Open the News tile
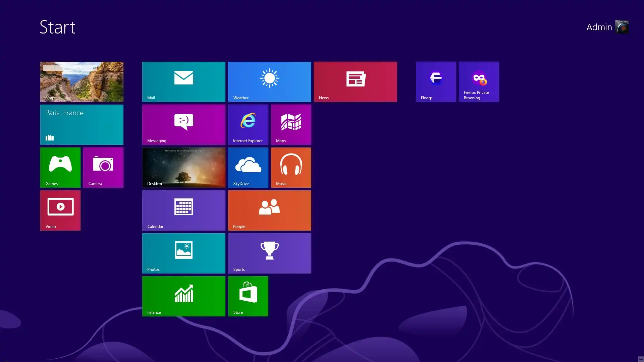This screenshot has height=362, width=644. pyautogui.click(x=355, y=81)
